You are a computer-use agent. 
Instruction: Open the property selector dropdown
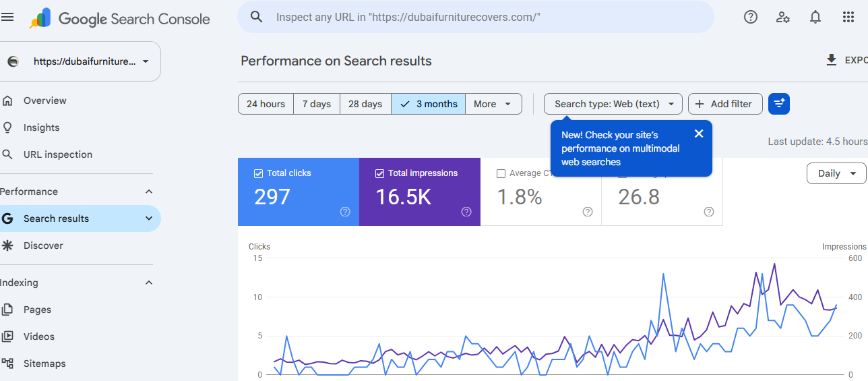pyautogui.click(x=80, y=61)
